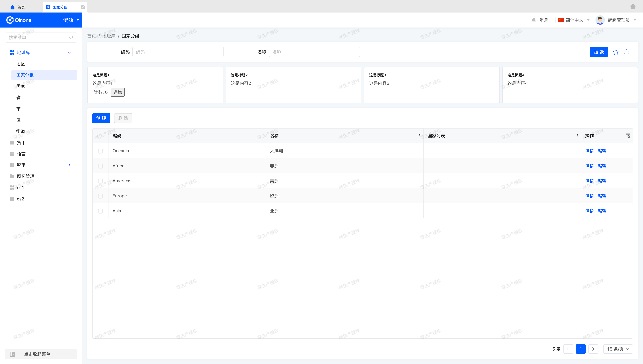The width and height of the screenshot is (643, 364).
Task: Select the Europe row checkbox
Action: coord(101,196)
